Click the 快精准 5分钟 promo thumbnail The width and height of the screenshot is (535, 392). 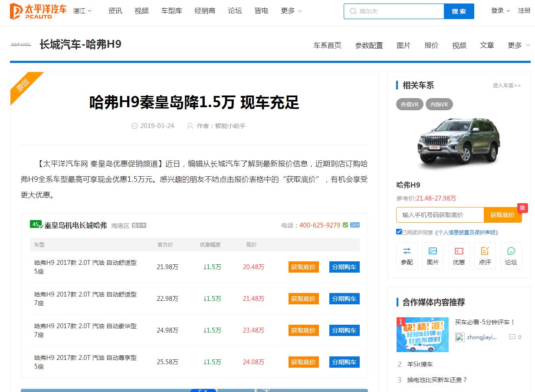tap(423, 335)
